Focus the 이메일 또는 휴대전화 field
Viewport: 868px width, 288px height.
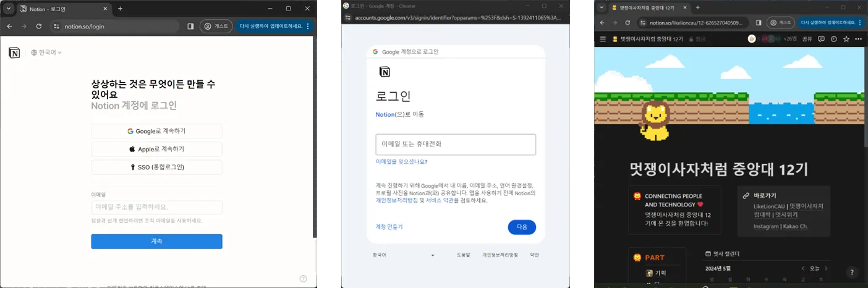coord(456,144)
